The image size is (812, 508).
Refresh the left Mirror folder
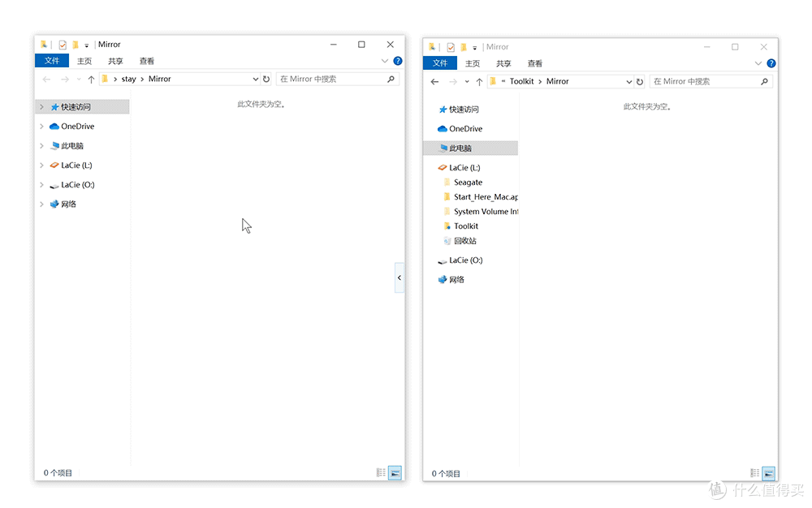click(x=266, y=80)
